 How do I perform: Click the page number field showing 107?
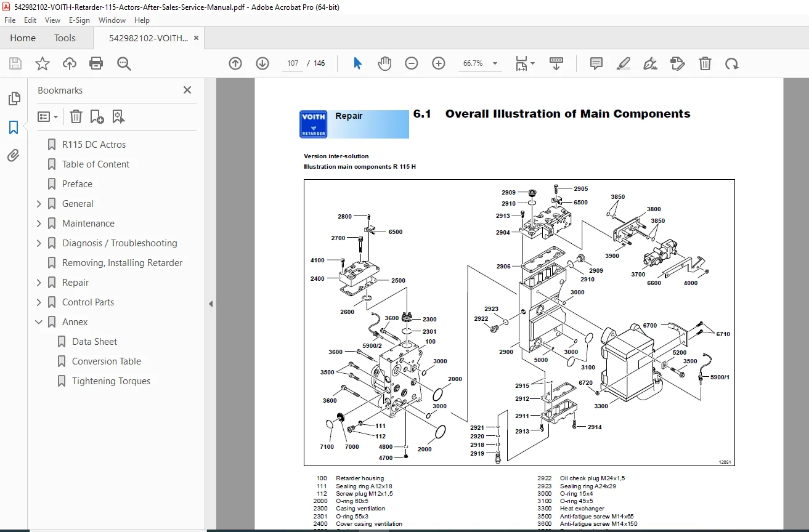[x=293, y=63]
